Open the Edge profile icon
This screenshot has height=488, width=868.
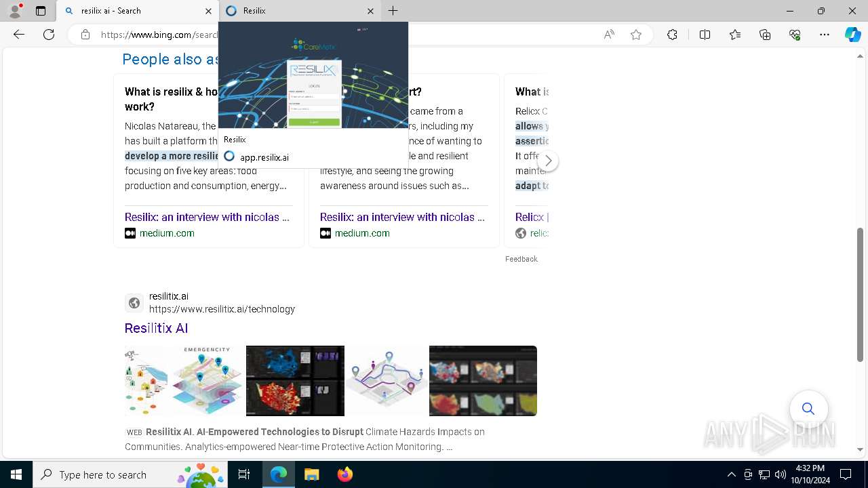coord(15,11)
